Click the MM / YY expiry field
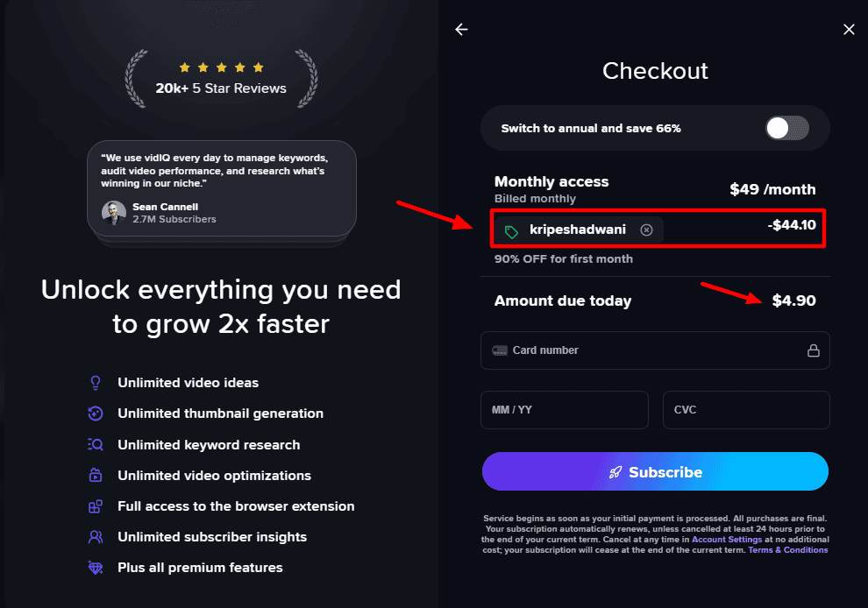The height and width of the screenshot is (608, 868). (564, 410)
